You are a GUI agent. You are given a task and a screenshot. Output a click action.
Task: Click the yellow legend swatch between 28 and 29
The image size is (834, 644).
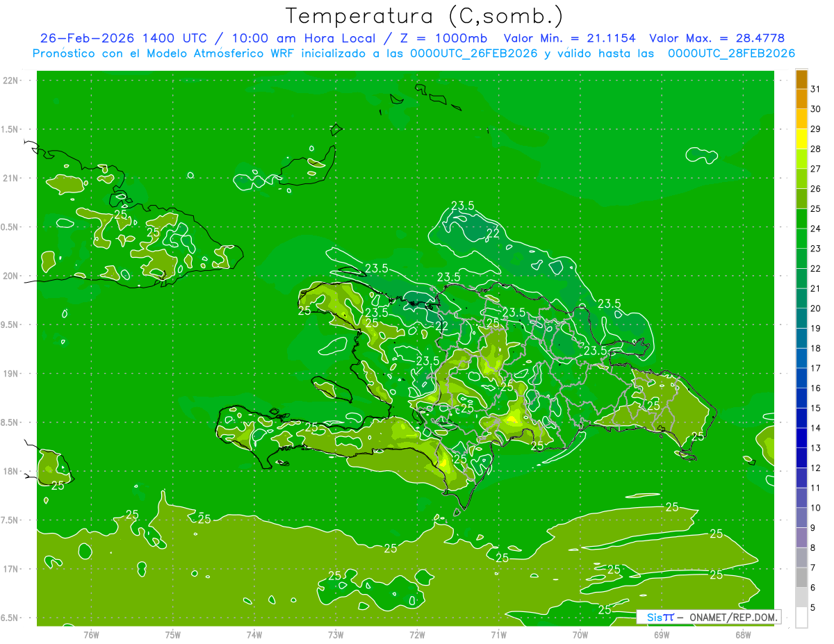pyautogui.click(x=801, y=139)
